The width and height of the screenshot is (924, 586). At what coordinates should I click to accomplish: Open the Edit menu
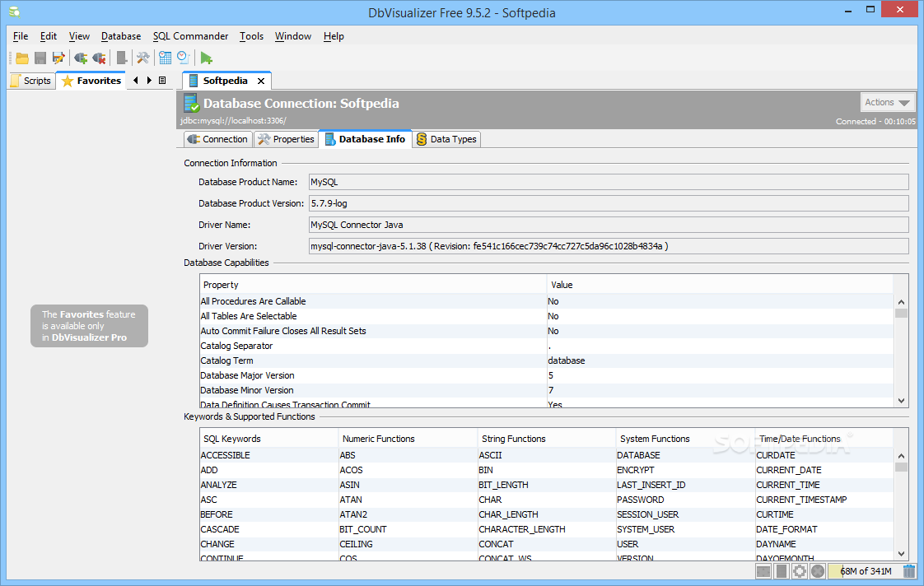coord(49,36)
